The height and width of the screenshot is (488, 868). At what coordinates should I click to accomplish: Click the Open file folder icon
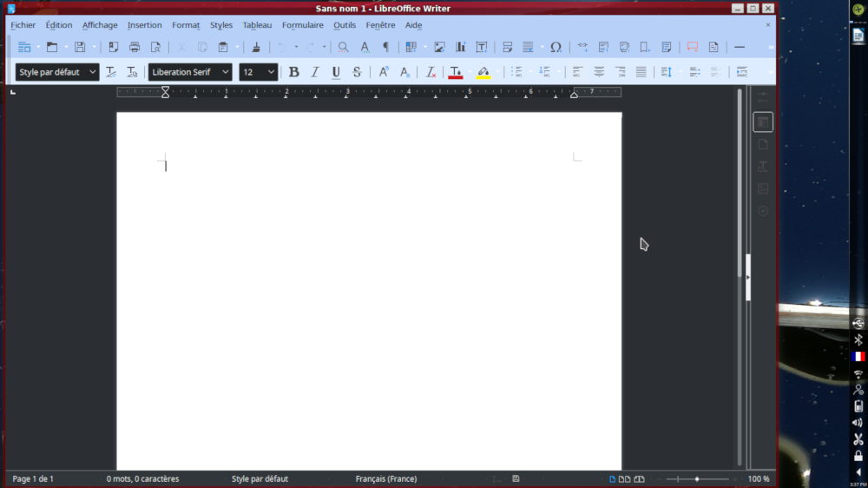(51, 47)
